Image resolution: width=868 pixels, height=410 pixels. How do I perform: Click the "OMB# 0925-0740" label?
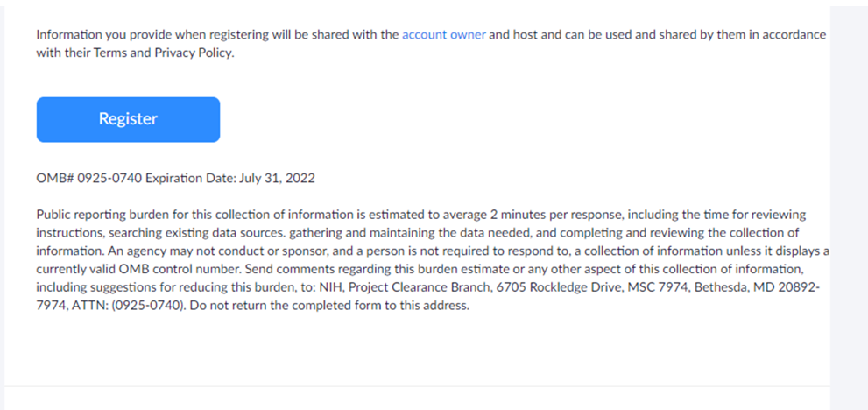[x=88, y=178]
